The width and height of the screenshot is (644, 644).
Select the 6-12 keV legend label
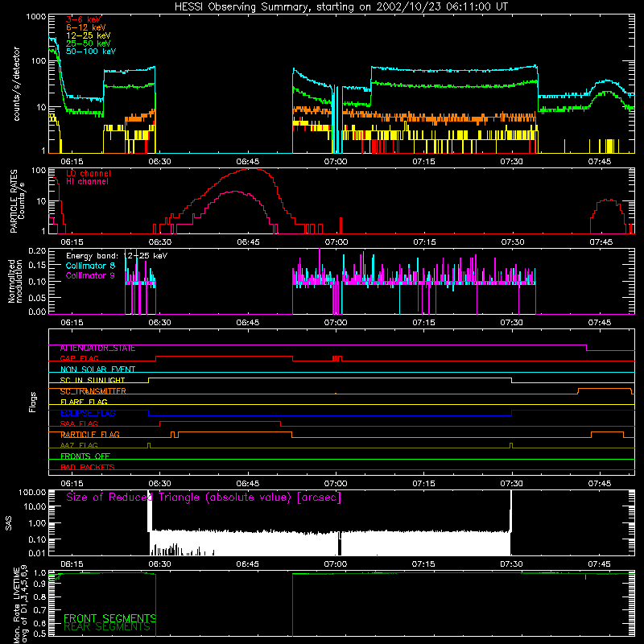coord(85,27)
